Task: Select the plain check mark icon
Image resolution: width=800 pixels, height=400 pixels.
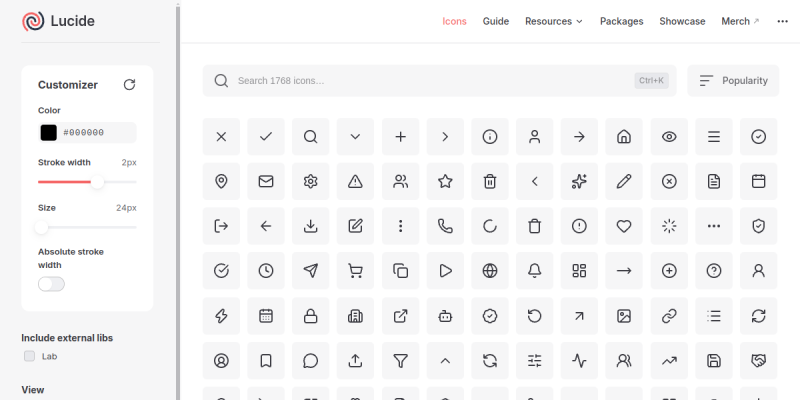Action: tap(266, 136)
